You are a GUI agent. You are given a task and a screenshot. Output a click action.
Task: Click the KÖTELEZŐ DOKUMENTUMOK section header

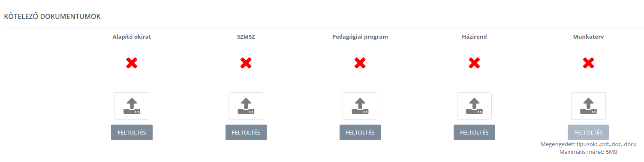pyautogui.click(x=52, y=17)
